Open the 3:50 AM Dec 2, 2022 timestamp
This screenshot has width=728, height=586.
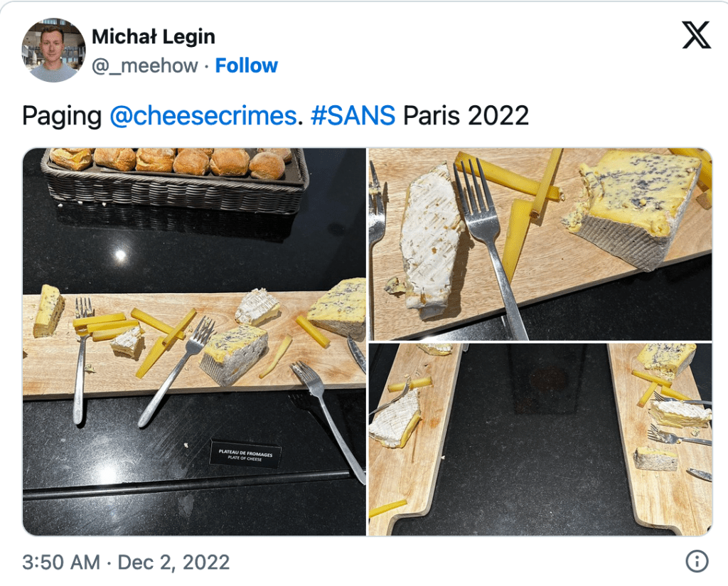126,562
